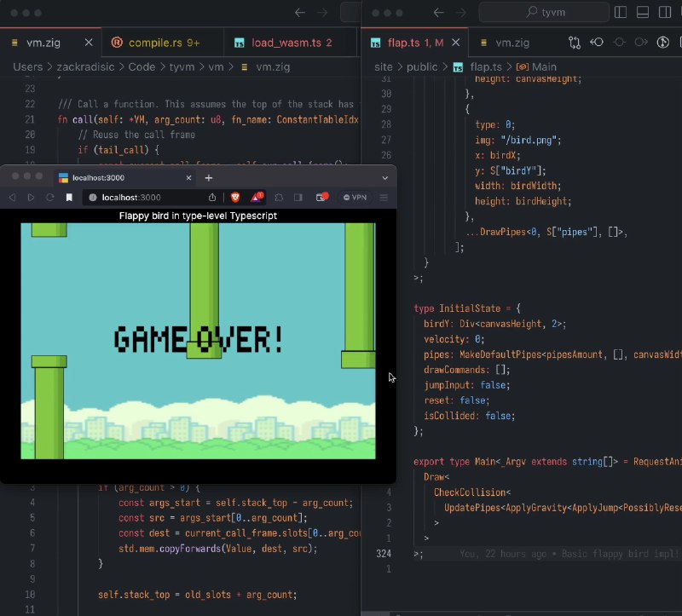
Task: Click the git blame annotation on line 324
Action: (569, 554)
